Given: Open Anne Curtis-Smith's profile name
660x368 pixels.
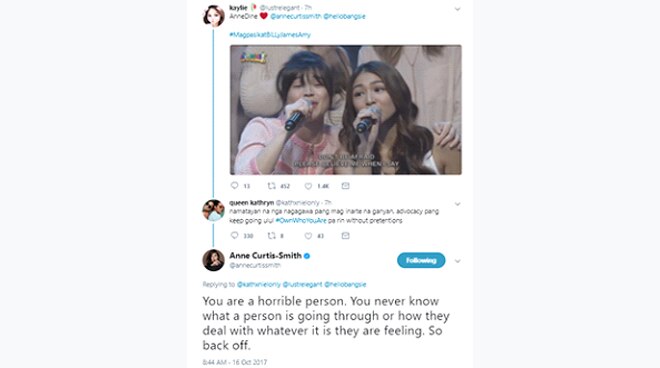Looking at the screenshot, I should 265,255.
